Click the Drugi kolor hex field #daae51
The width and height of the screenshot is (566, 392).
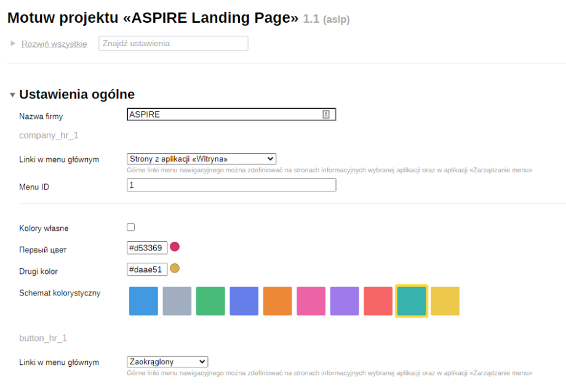point(146,269)
